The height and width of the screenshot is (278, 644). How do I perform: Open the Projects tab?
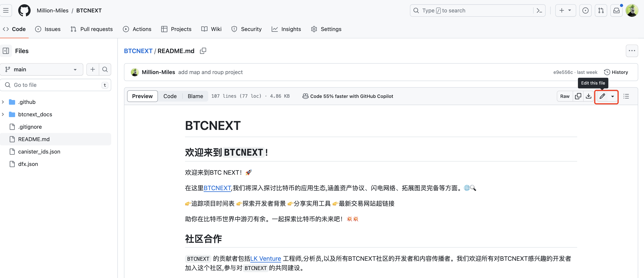pos(176,29)
